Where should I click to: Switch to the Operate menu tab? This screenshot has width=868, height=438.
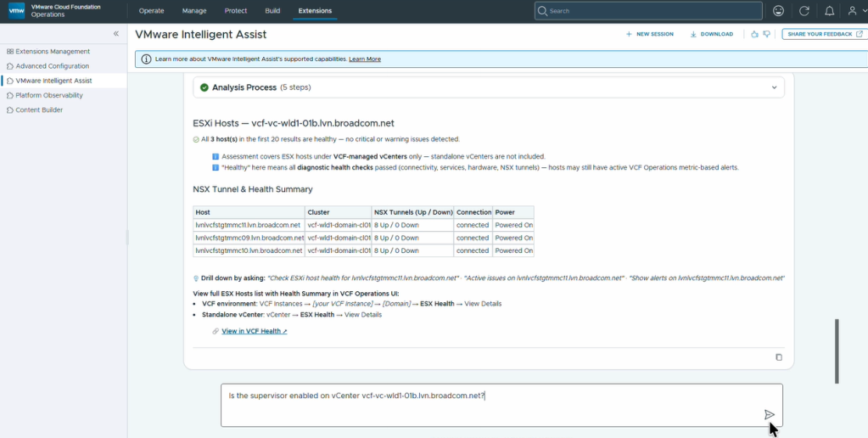(x=151, y=10)
